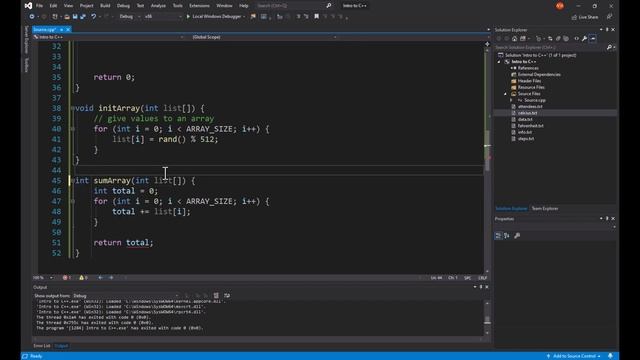This screenshot has width=640, height=360.
Task: Collapse the for loop at line 40
Action: [x=72, y=129]
